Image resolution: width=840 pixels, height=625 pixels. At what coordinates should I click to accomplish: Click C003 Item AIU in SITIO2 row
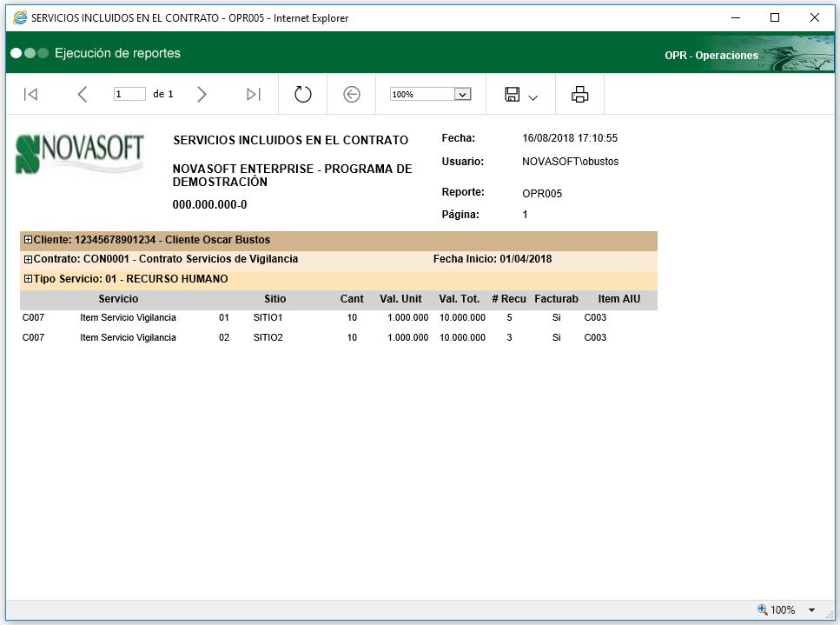click(595, 337)
